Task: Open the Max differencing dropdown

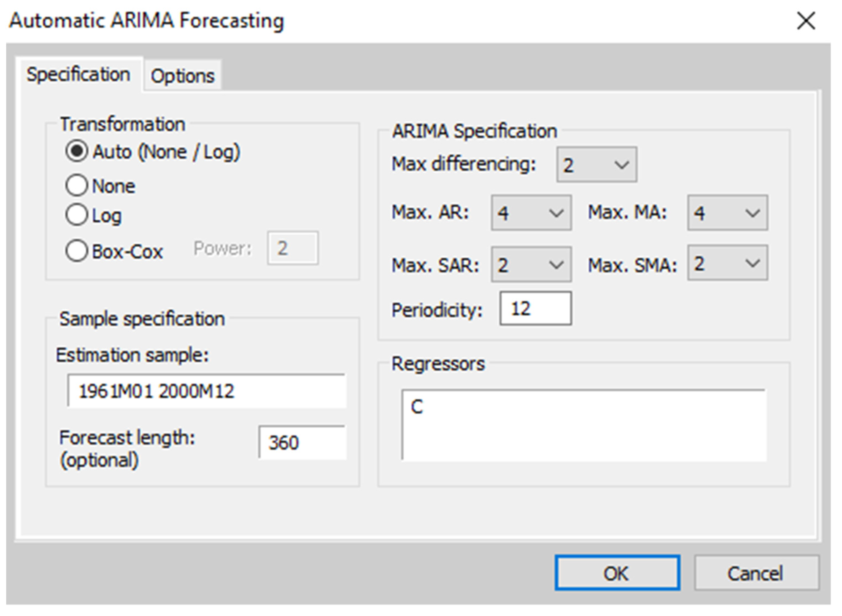Action: point(596,165)
